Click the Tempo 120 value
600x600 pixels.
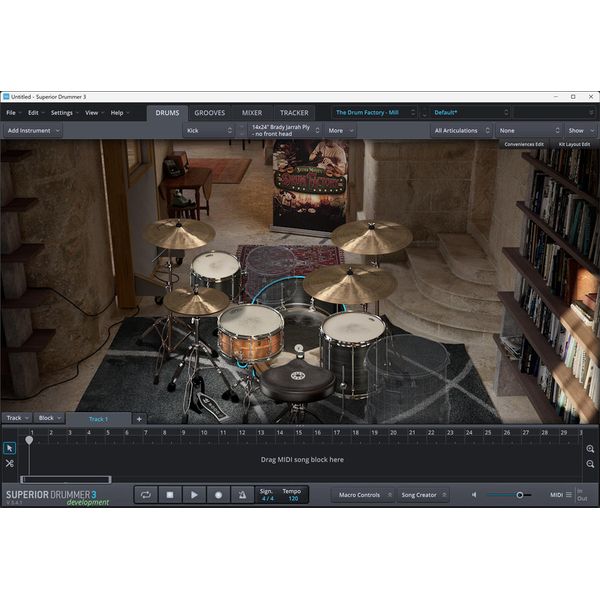pyautogui.click(x=293, y=499)
